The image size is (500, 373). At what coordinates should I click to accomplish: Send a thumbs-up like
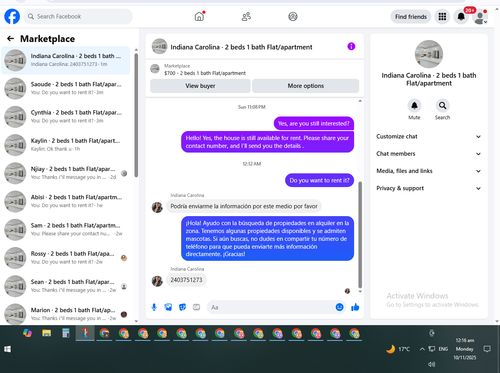coord(355,307)
